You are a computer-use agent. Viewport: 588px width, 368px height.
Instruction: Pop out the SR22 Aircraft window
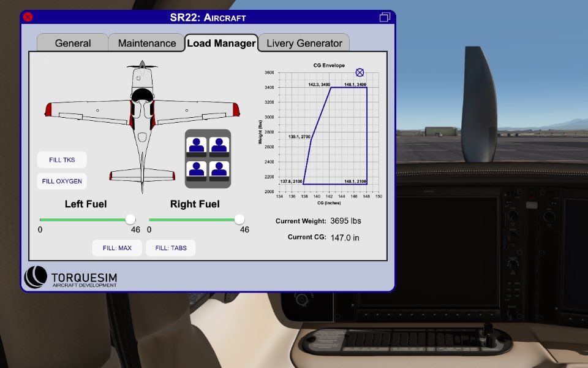click(x=385, y=17)
